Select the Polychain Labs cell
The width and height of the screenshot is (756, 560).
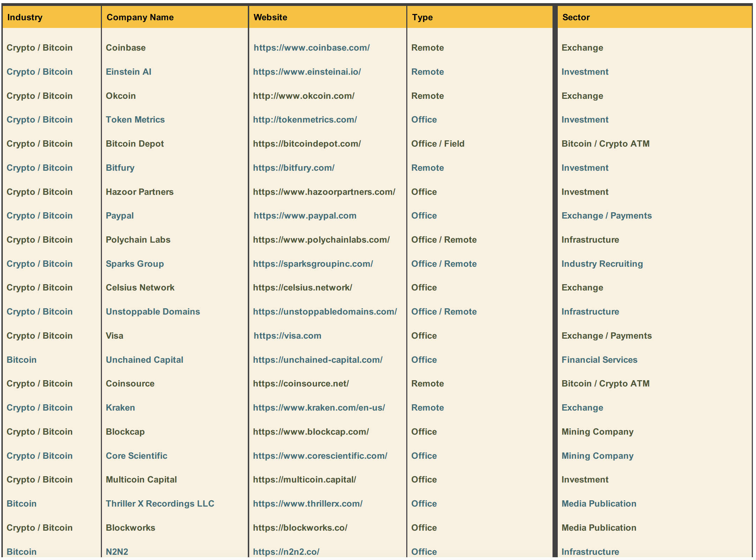tap(138, 240)
